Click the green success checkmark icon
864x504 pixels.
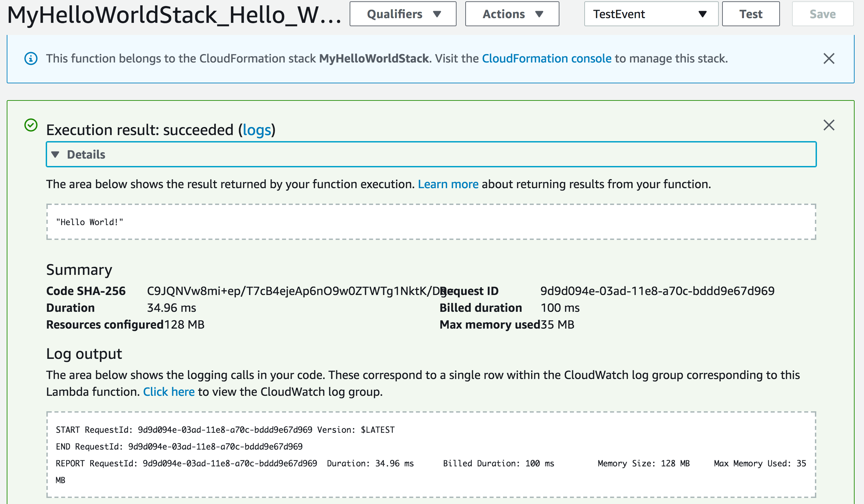(31, 125)
